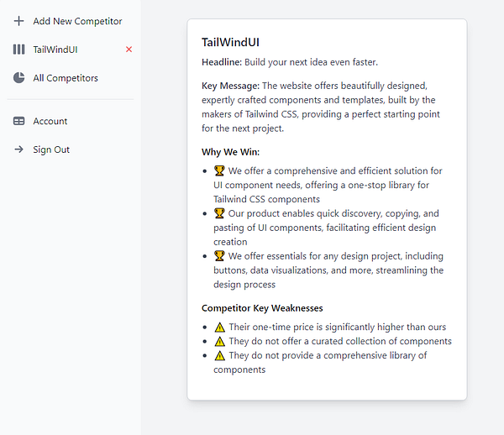Click the third trophy icon about design essentials
The image size is (504, 435).
click(x=220, y=256)
